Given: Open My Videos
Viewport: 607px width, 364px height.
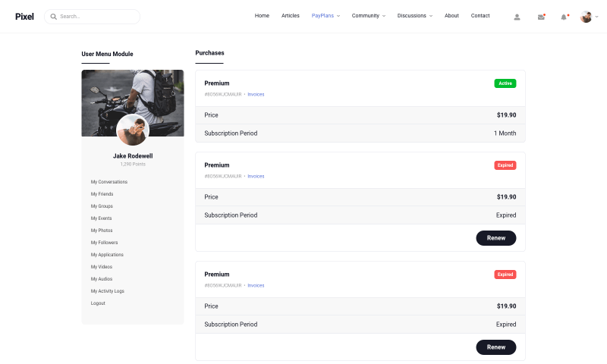Looking at the screenshot, I should tap(102, 267).
